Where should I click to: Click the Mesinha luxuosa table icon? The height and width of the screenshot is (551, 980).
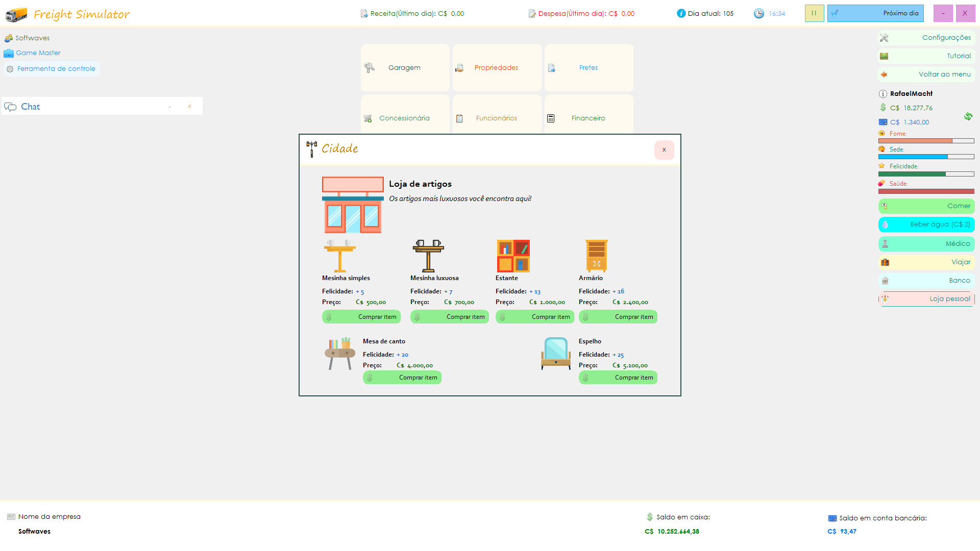click(428, 256)
